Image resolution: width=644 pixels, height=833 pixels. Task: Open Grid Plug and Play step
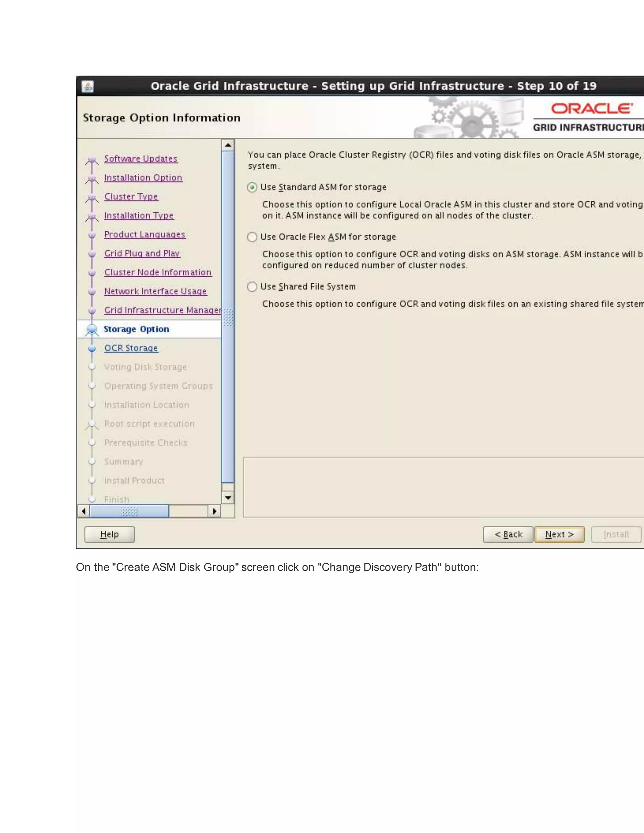pos(142,253)
